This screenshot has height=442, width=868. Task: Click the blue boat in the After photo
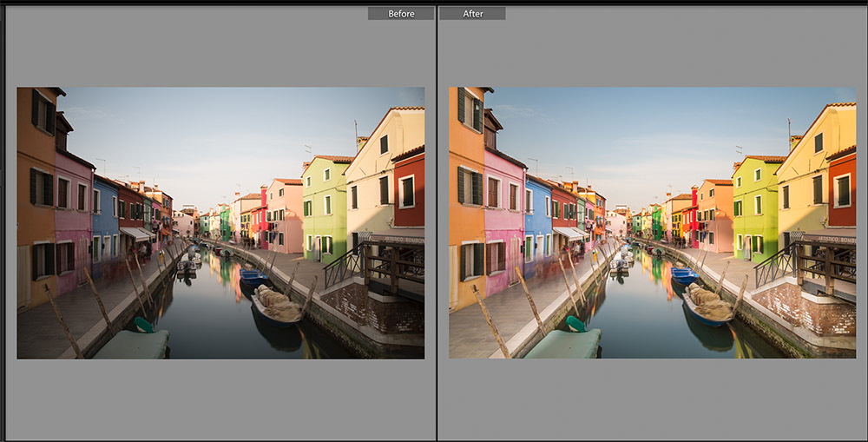point(684,276)
